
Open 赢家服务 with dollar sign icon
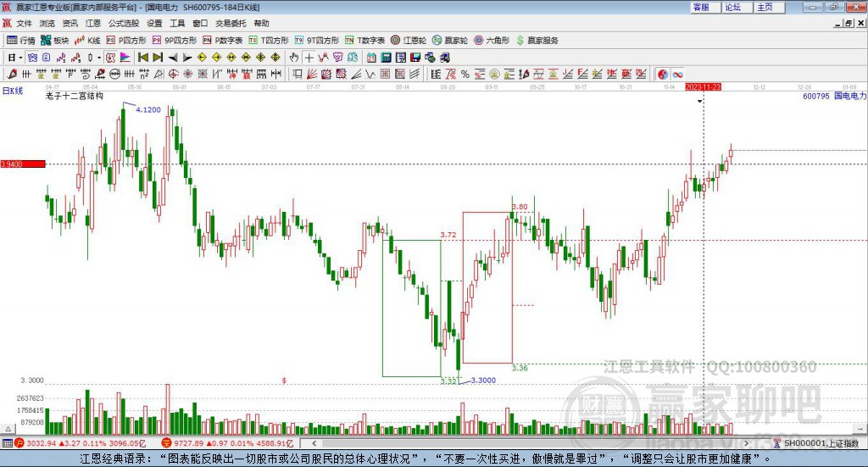coord(537,41)
